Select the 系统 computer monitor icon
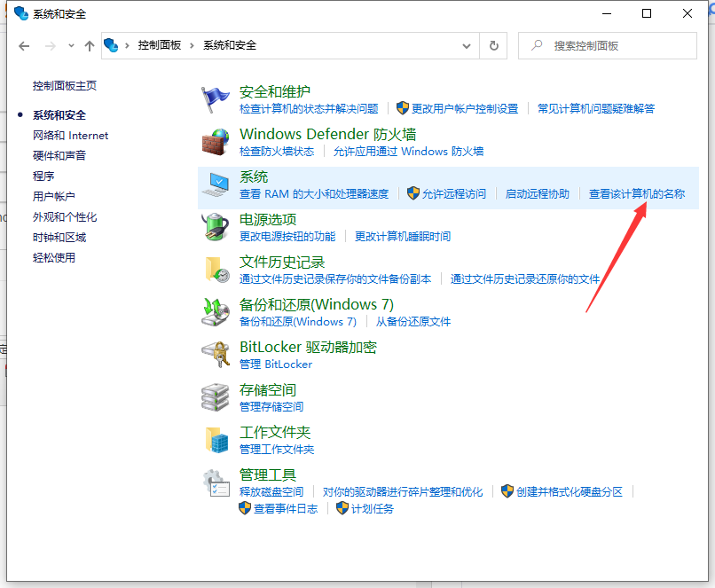This screenshot has width=715, height=588. (x=215, y=184)
